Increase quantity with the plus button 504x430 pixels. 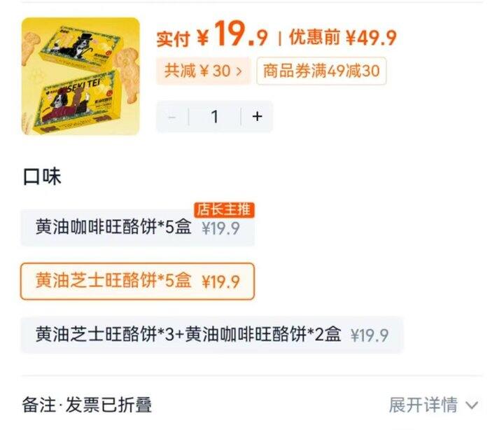[257, 116]
